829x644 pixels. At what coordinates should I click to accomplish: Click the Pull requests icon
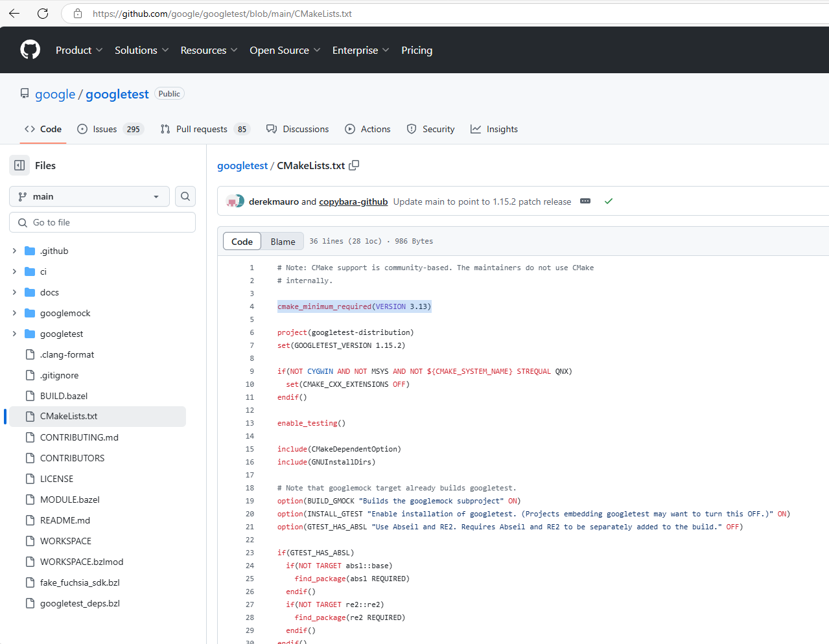pos(165,129)
